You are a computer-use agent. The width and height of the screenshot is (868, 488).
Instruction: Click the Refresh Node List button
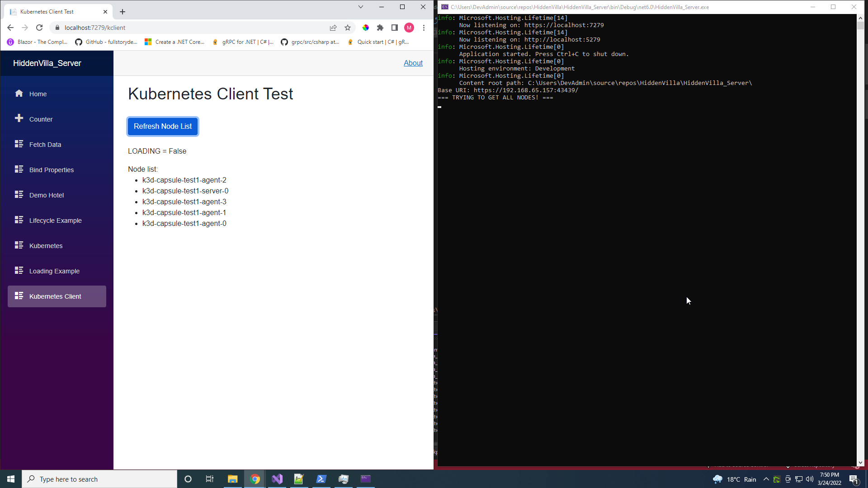[163, 126]
